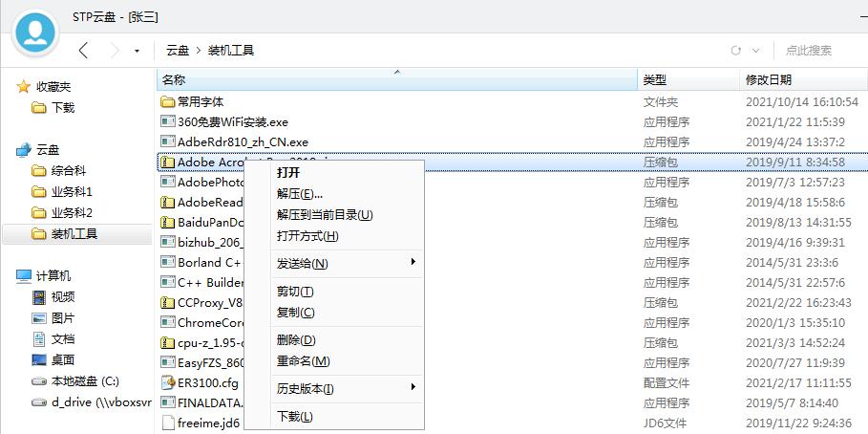Expand the dropdown next to refresh

point(755,51)
